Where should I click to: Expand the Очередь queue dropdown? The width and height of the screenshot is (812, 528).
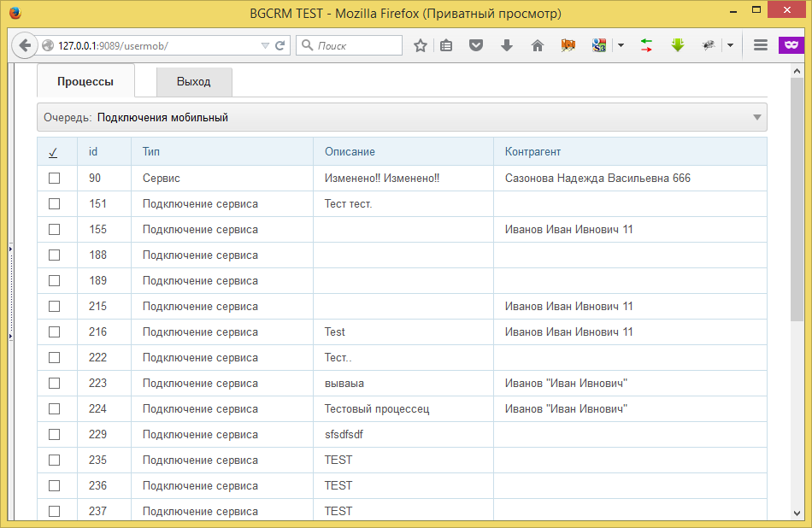pyautogui.click(x=756, y=118)
